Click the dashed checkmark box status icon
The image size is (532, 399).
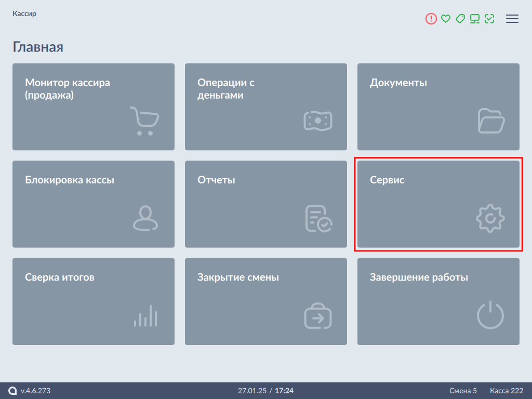tap(489, 19)
